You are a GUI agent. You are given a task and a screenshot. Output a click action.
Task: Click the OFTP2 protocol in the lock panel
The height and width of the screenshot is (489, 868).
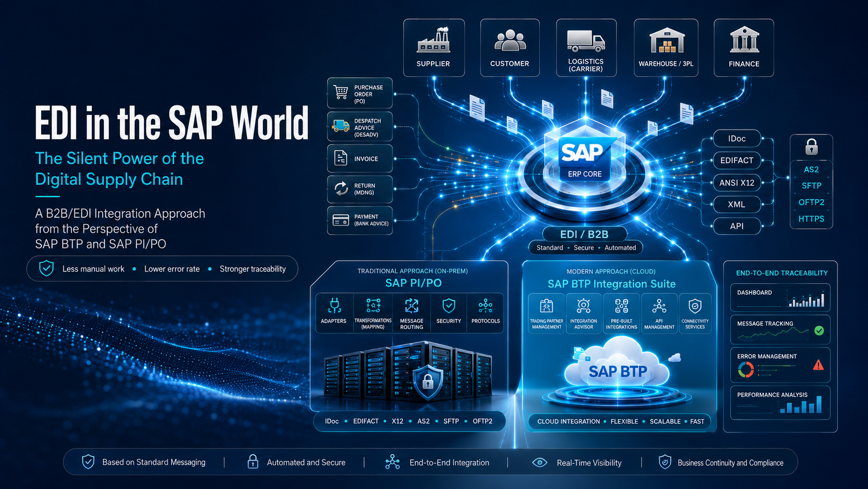(x=811, y=202)
